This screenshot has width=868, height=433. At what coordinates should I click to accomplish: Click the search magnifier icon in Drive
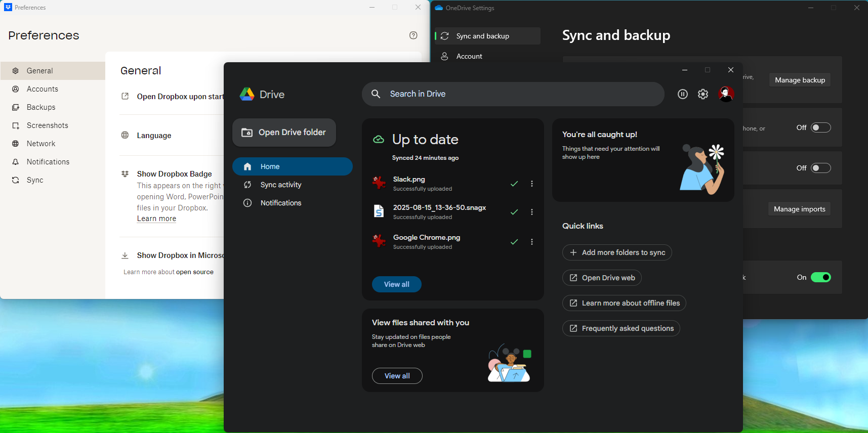click(376, 94)
